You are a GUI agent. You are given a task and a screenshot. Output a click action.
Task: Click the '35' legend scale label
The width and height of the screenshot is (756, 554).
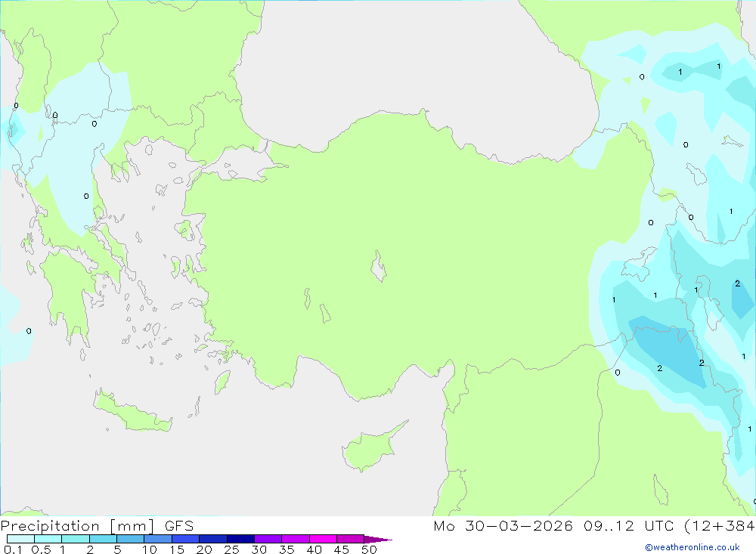click(x=287, y=549)
